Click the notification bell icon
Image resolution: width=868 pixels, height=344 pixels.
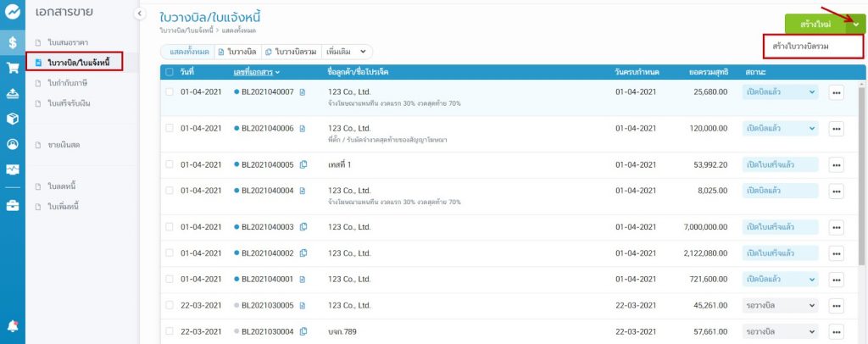click(13, 326)
